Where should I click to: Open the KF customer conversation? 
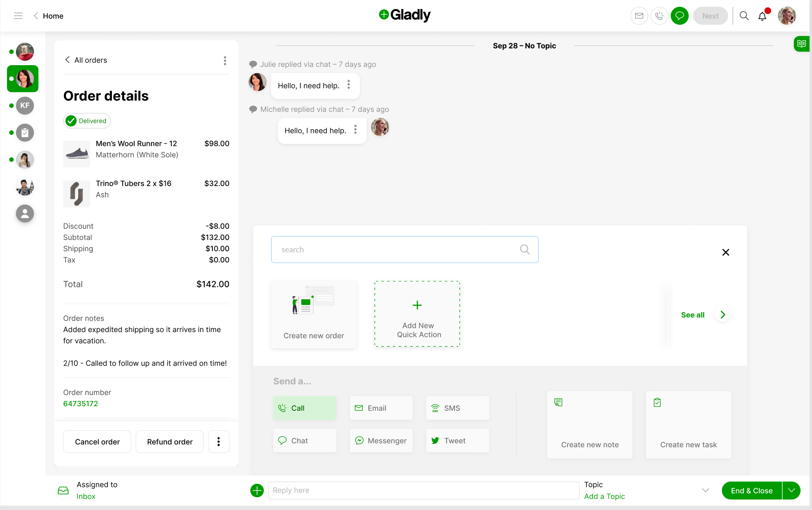click(25, 106)
